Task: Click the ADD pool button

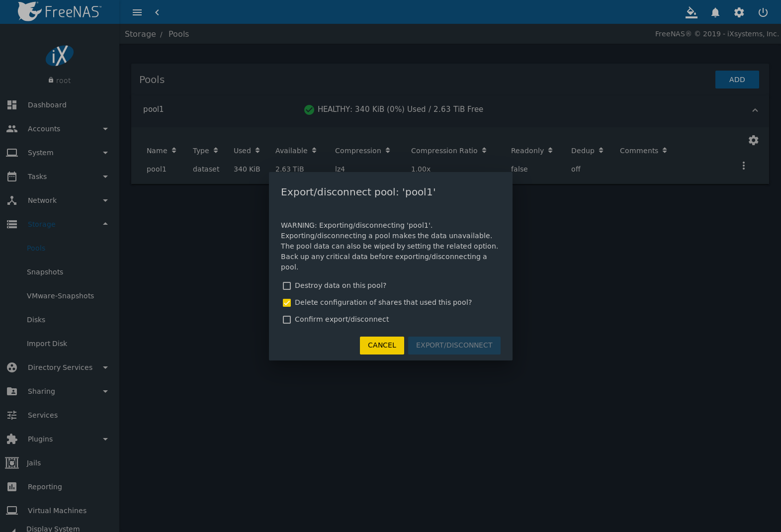Action: pos(737,80)
